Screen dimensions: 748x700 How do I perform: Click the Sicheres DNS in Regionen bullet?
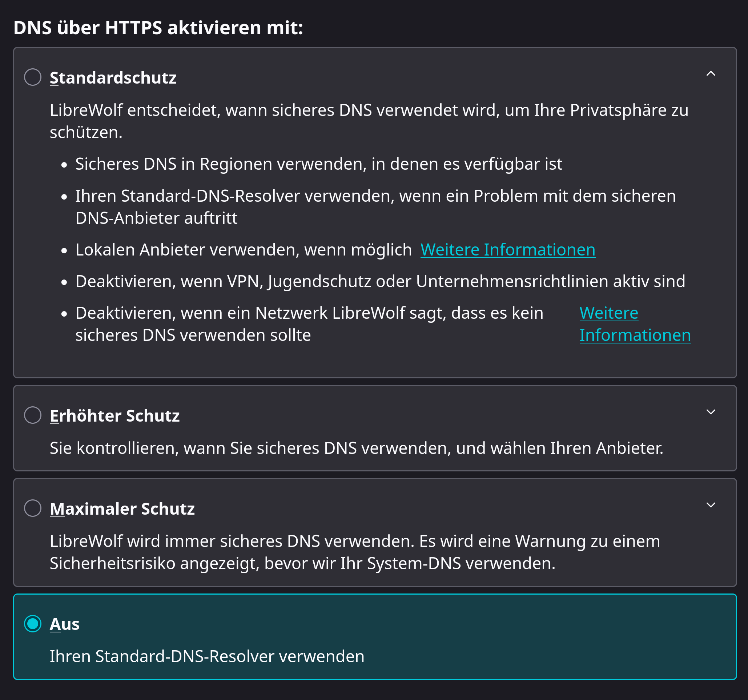(x=318, y=164)
